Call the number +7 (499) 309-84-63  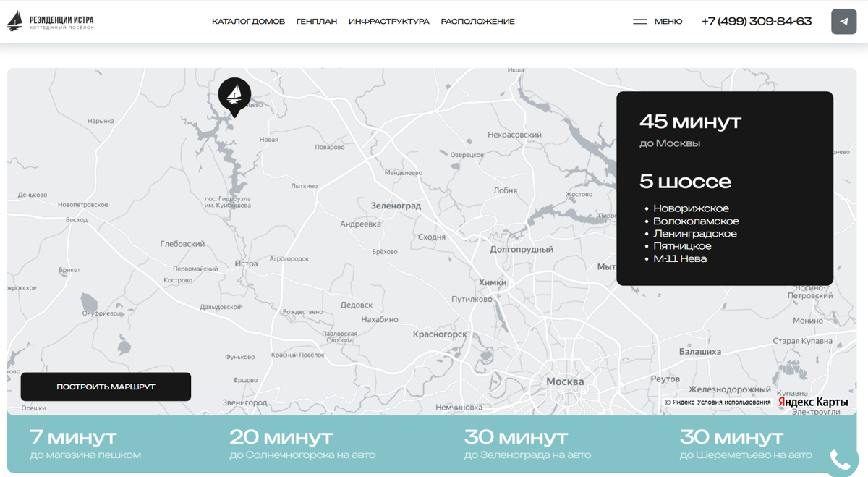click(757, 22)
